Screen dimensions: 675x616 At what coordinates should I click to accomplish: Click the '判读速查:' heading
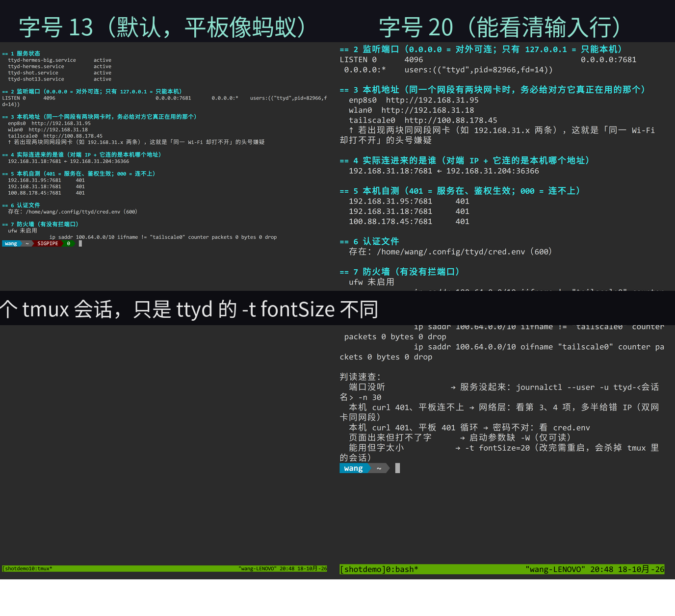[360, 377]
